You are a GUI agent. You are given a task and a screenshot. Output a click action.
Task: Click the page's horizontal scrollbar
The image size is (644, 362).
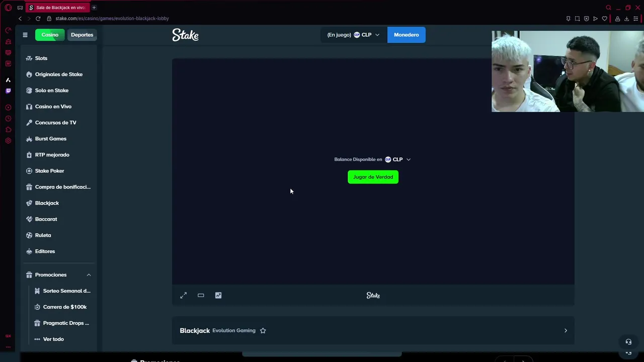(321, 354)
